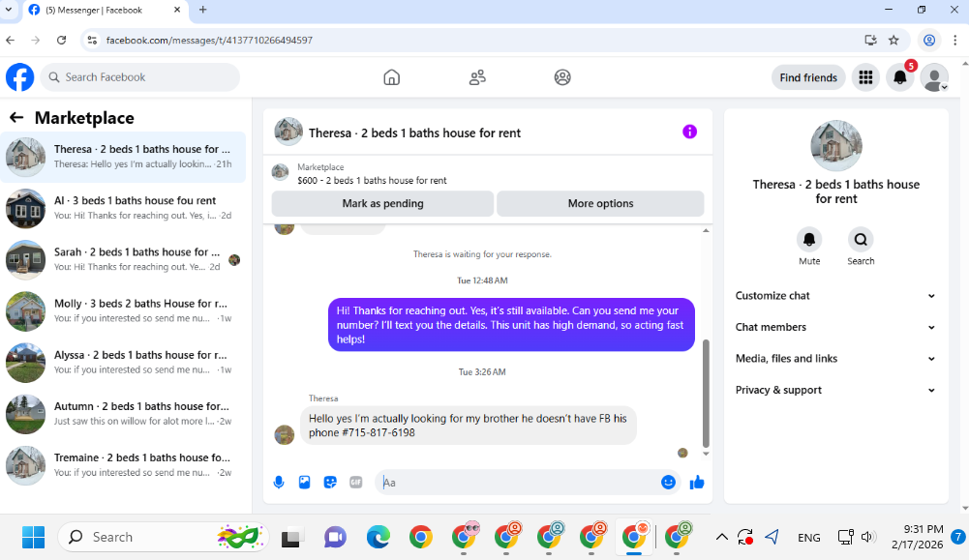Choose a sticker icon

click(x=331, y=483)
